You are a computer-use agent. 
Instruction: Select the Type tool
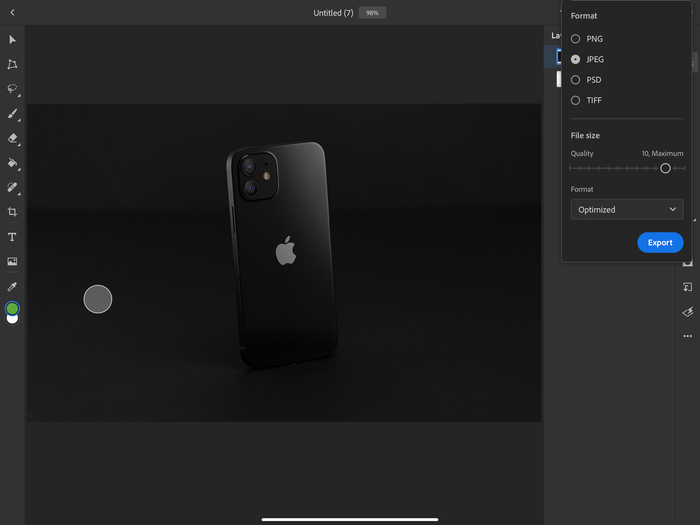point(12,237)
